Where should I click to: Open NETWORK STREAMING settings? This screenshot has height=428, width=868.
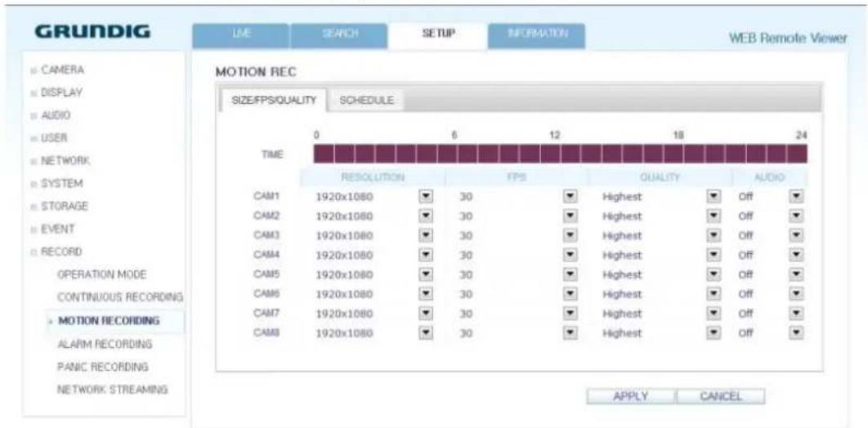[x=112, y=390]
